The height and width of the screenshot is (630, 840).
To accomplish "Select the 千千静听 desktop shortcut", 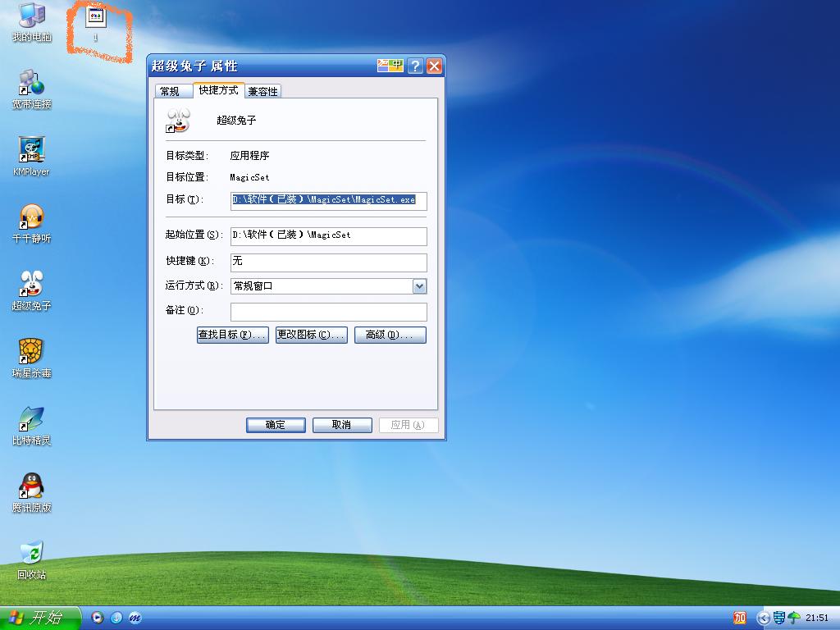I will click(31, 223).
